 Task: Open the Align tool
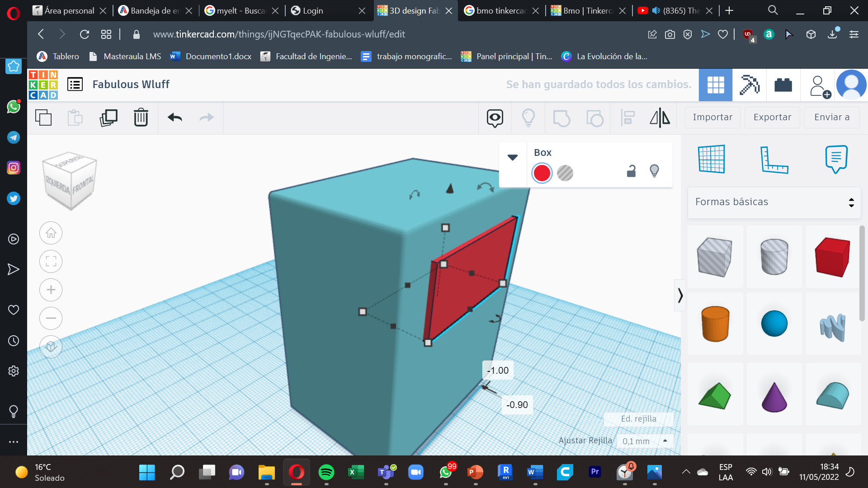pyautogui.click(x=628, y=118)
